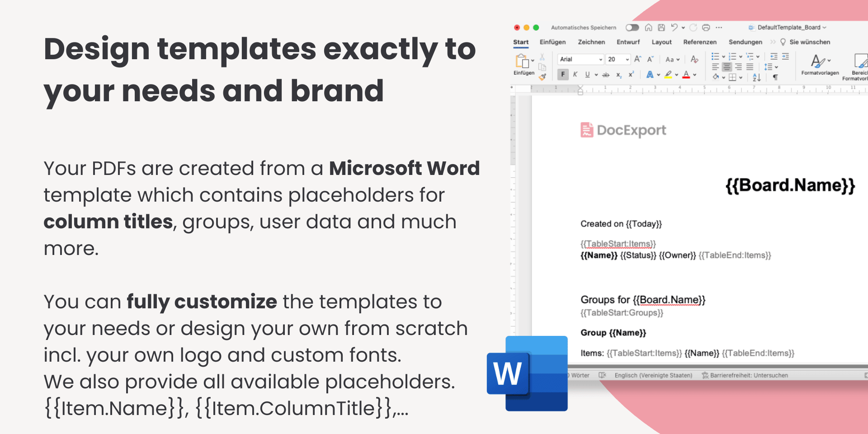The image size is (868, 434).
Task: Open the Einfügen ribbon tab
Action: [552, 42]
